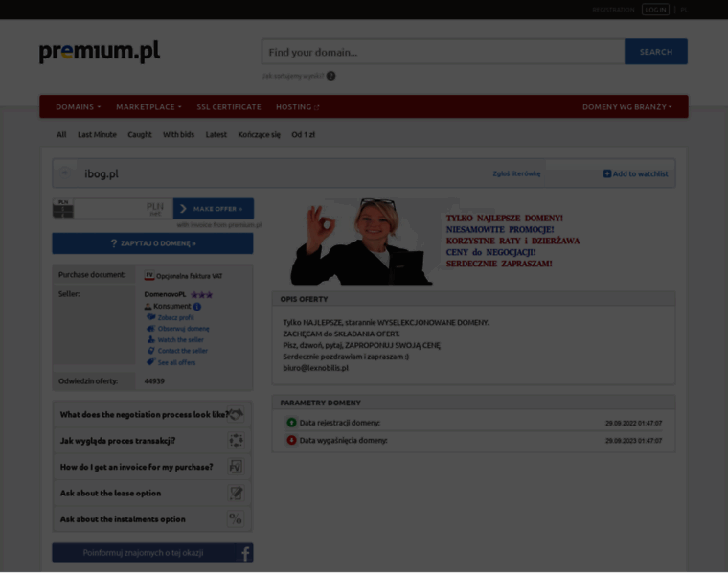Click Zapytaj o domenę button

point(152,243)
